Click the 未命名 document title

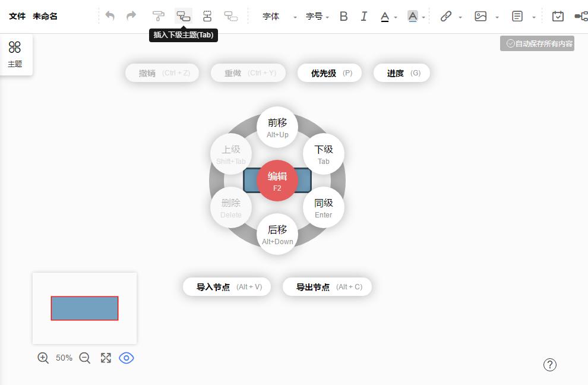tap(45, 16)
